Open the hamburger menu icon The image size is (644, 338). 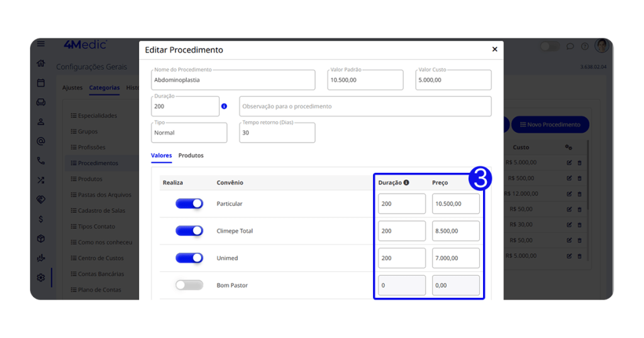(x=41, y=44)
